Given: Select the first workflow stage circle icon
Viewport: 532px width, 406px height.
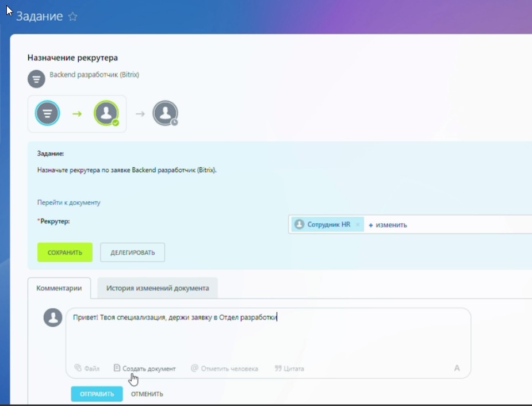Looking at the screenshot, I should [48, 113].
